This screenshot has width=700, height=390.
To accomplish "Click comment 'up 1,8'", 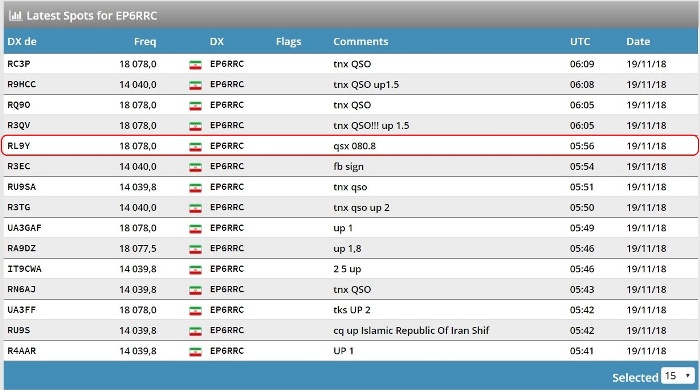I will coord(347,249).
